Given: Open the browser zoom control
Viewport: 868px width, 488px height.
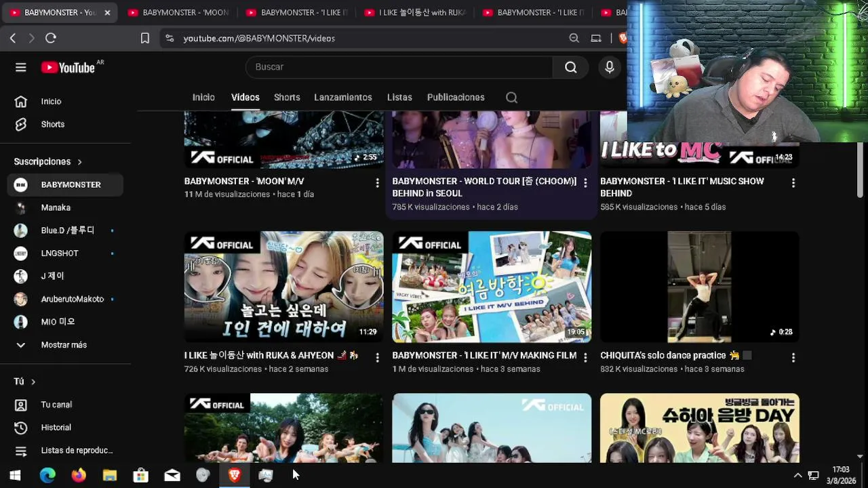Looking at the screenshot, I should (x=574, y=39).
